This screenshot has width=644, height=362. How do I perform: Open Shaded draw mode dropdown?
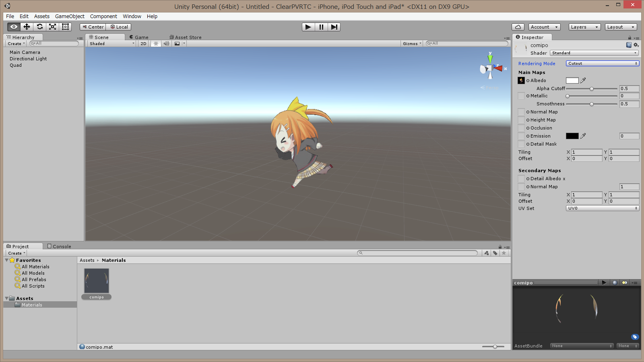point(111,43)
